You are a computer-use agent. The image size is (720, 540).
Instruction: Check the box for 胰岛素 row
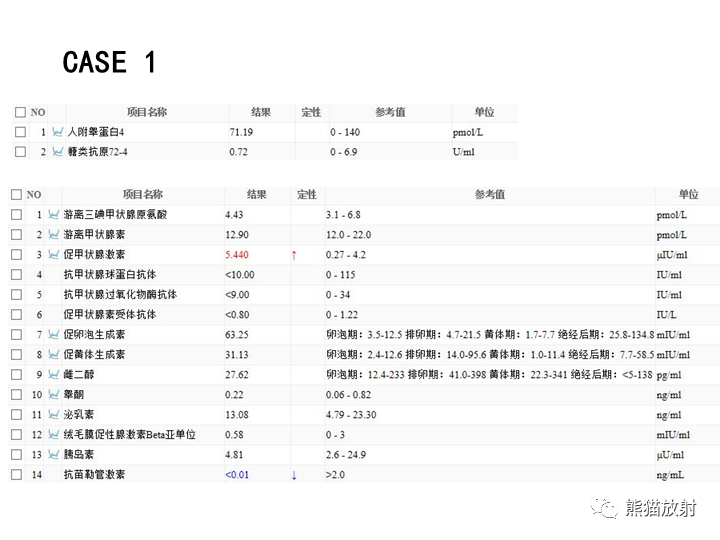tap(17, 455)
